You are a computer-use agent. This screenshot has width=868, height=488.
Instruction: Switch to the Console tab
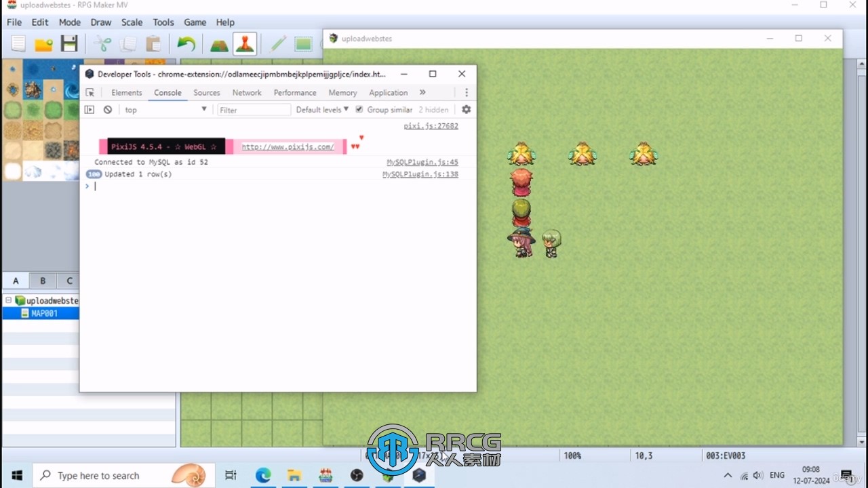[167, 93]
